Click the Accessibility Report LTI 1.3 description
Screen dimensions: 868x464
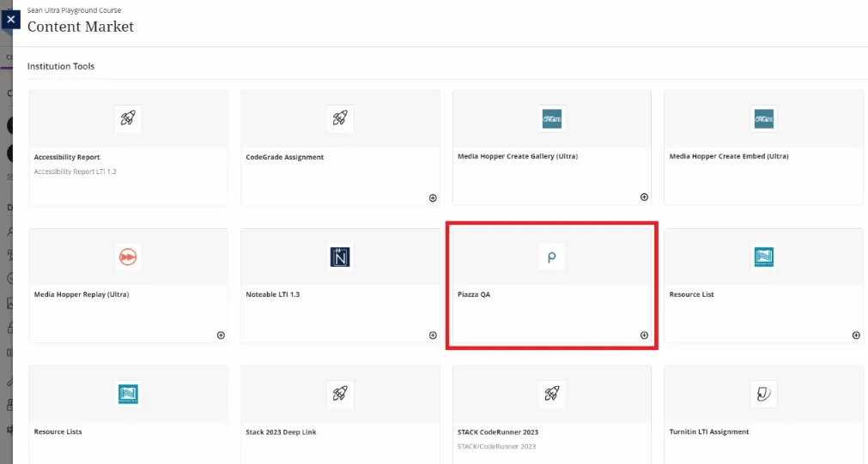[x=76, y=172]
